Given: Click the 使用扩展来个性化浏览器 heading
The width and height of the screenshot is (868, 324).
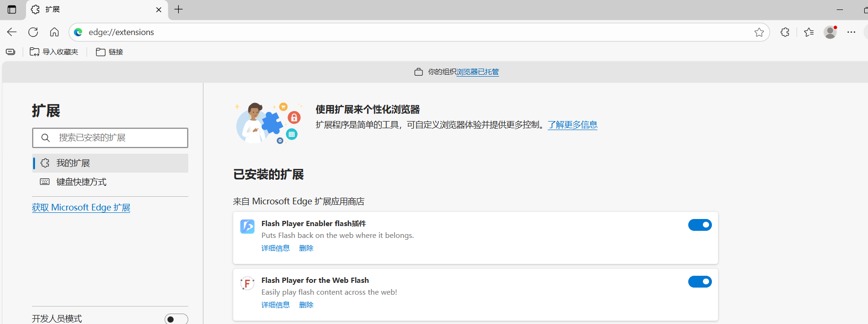Looking at the screenshot, I should click(x=368, y=110).
